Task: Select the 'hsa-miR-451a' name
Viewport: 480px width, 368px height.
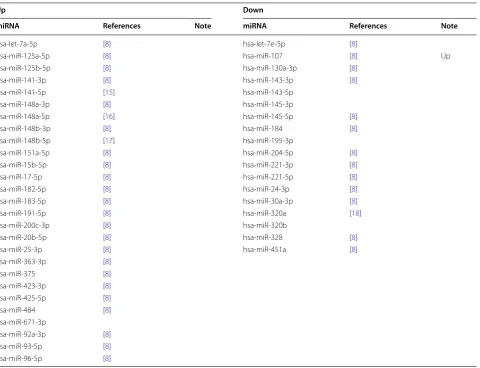Action: coord(264,250)
